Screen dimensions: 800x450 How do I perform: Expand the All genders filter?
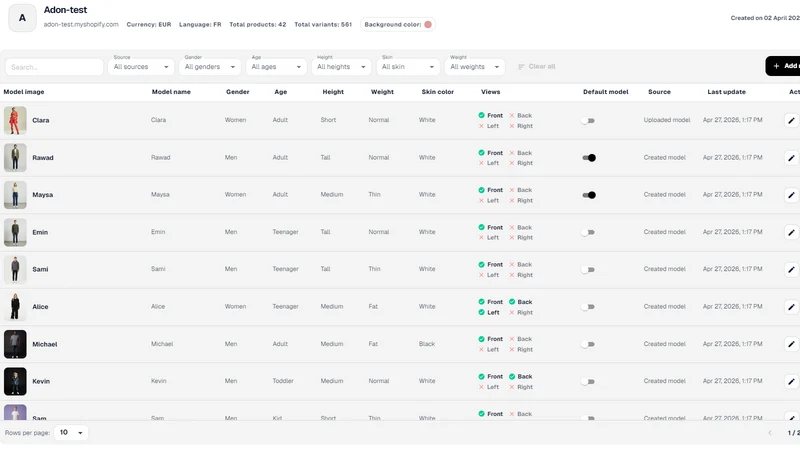210,67
